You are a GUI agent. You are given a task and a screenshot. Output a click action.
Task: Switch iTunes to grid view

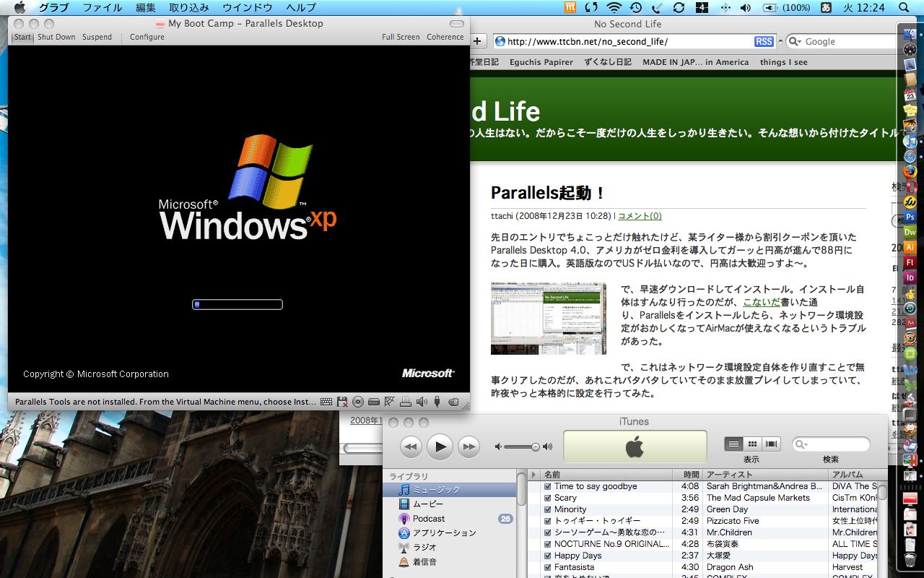752,444
